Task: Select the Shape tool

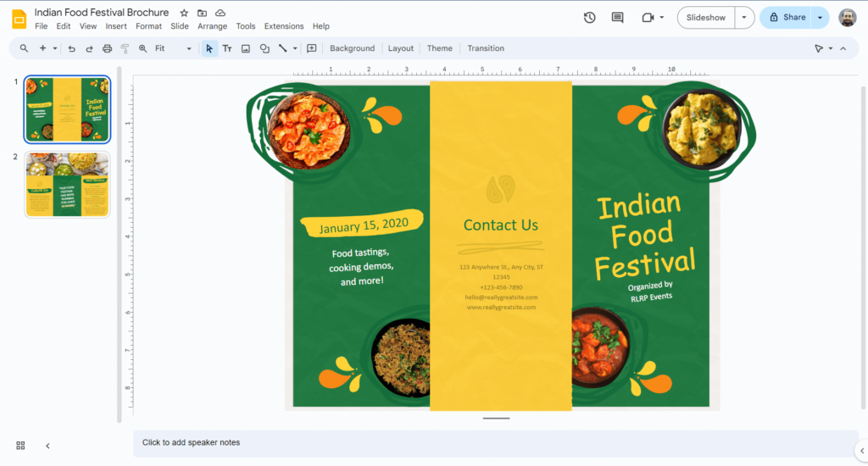Action: (x=264, y=48)
